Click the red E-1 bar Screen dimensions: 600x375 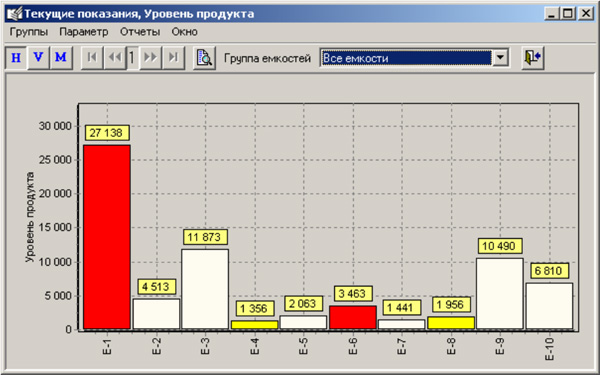click(x=107, y=237)
